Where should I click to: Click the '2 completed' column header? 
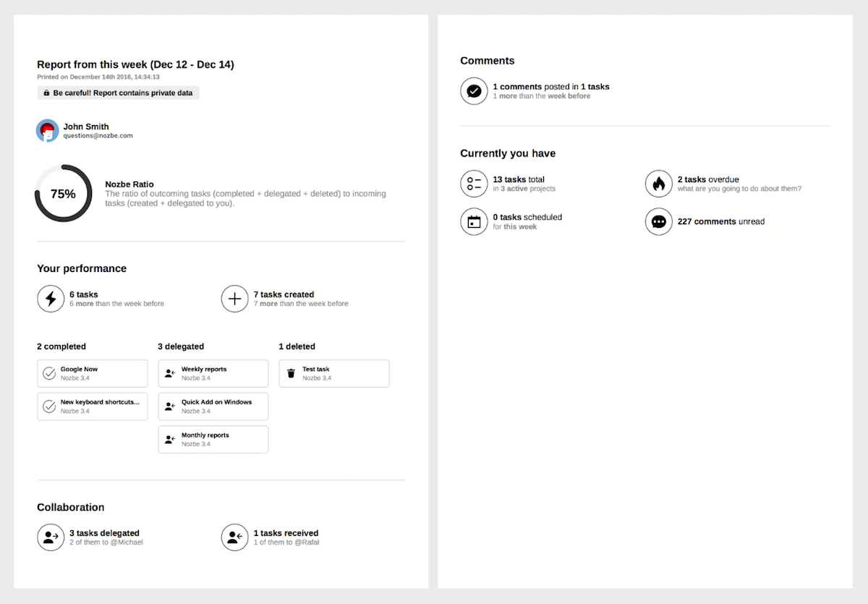(x=61, y=346)
